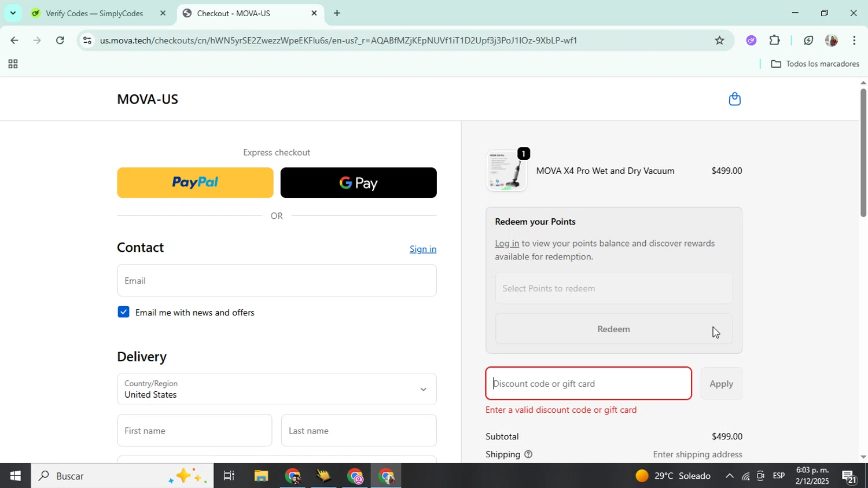Click the MOVA-US store logo
The image size is (868, 488).
tap(148, 99)
